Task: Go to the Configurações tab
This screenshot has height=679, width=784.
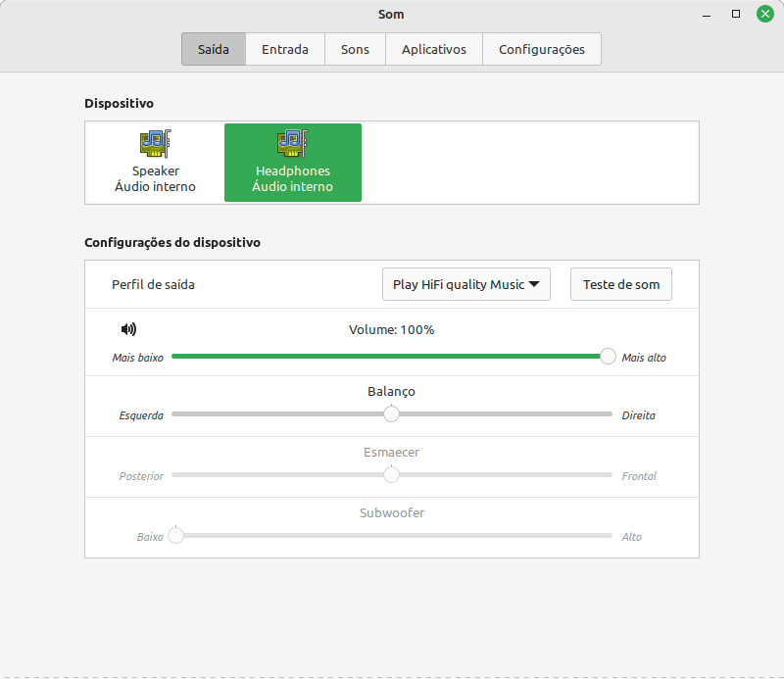Action: [x=542, y=49]
